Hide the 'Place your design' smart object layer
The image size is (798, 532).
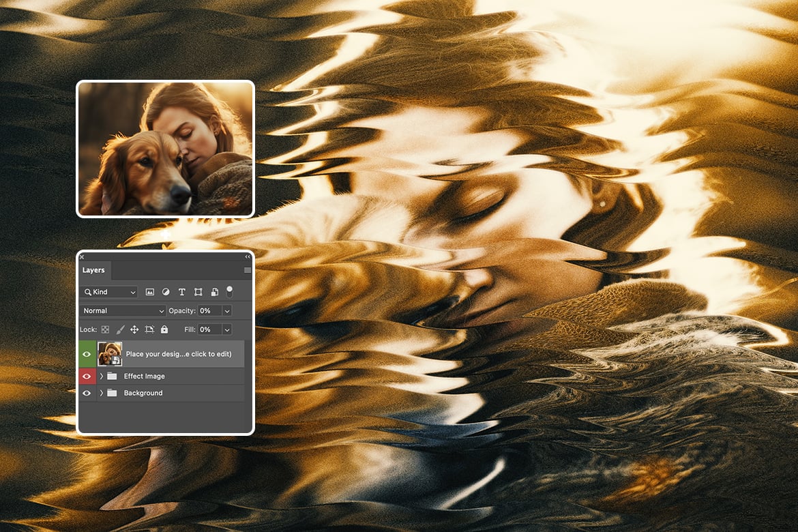point(87,355)
